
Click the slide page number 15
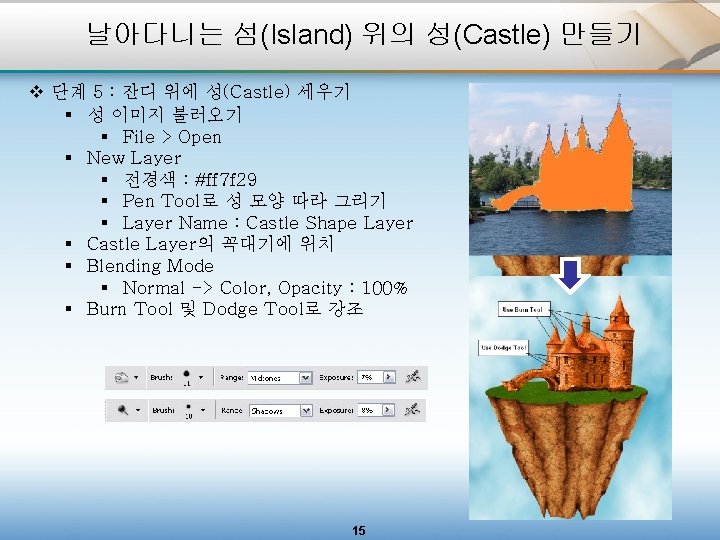coord(359,530)
